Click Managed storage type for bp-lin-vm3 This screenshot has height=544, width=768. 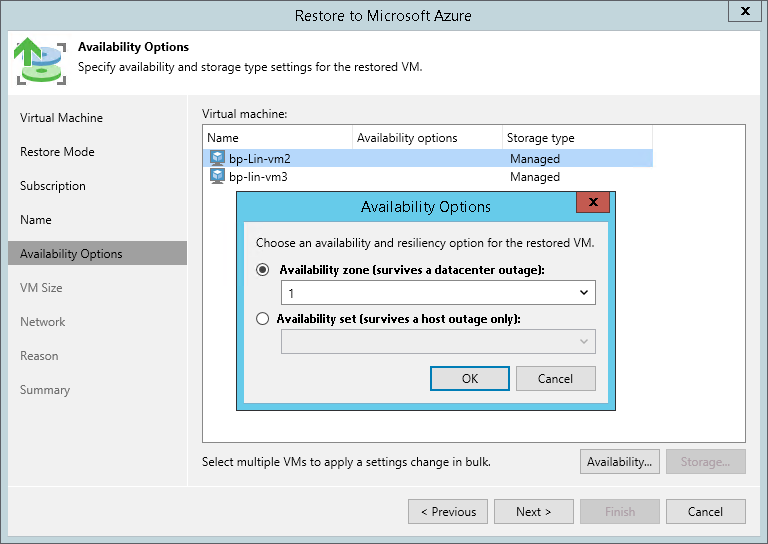pos(535,177)
